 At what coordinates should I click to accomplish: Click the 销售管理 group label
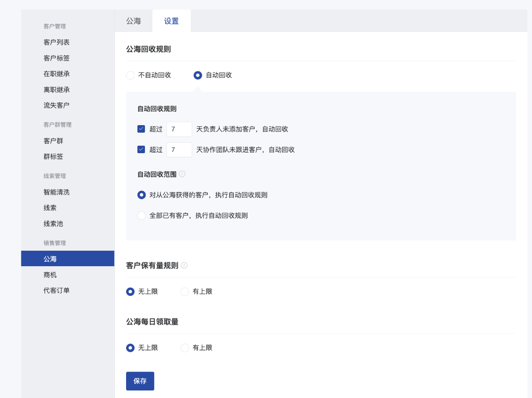pos(54,243)
